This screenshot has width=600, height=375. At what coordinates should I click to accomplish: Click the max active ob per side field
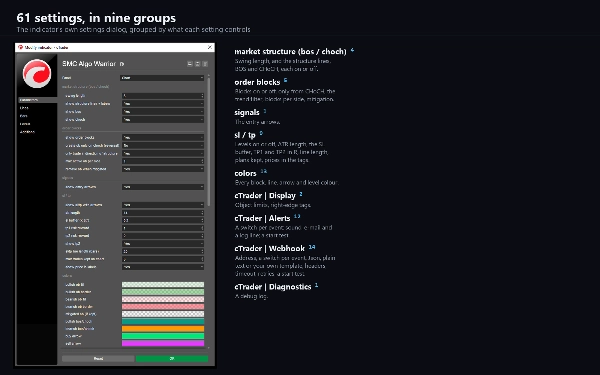click(x=163, y=161)
